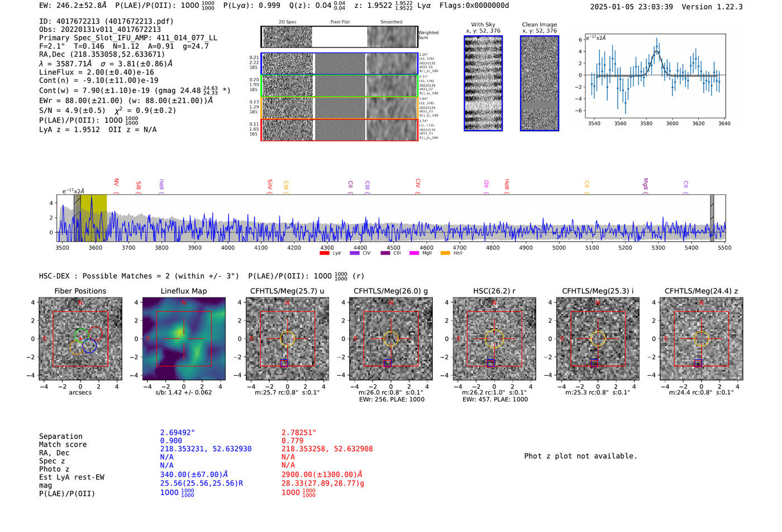Click the blue square marker in the z cutout
This screenshot has width=782, height=532.
[698, 363]
